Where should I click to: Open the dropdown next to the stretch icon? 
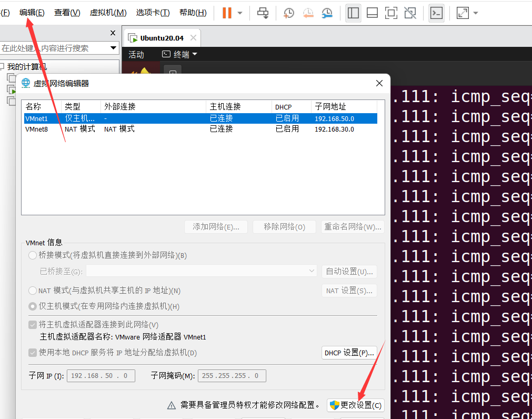click(476, 13)
